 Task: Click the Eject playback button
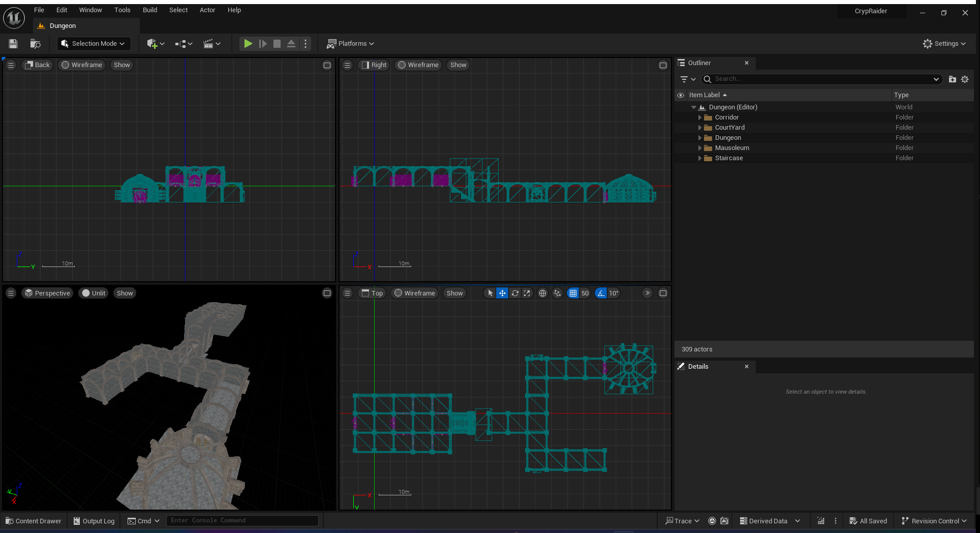tap(291, 44)
